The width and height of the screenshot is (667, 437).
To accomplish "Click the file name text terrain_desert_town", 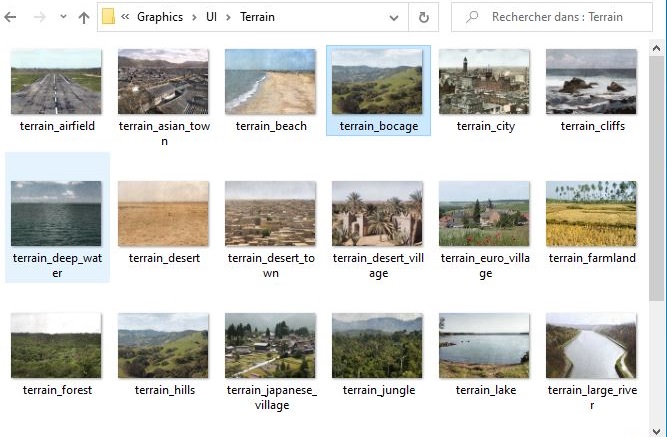I will (x=271, y=266).
